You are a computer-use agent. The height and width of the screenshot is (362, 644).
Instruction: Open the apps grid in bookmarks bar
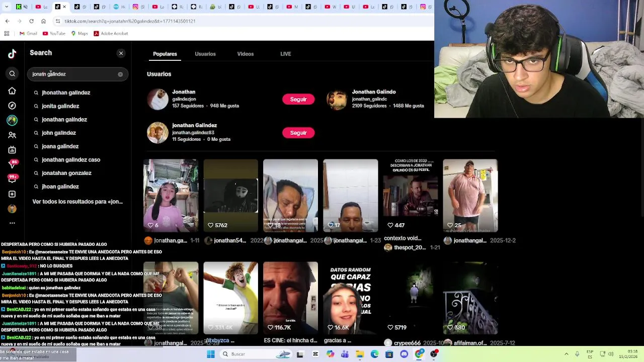[x=7, y=34]
